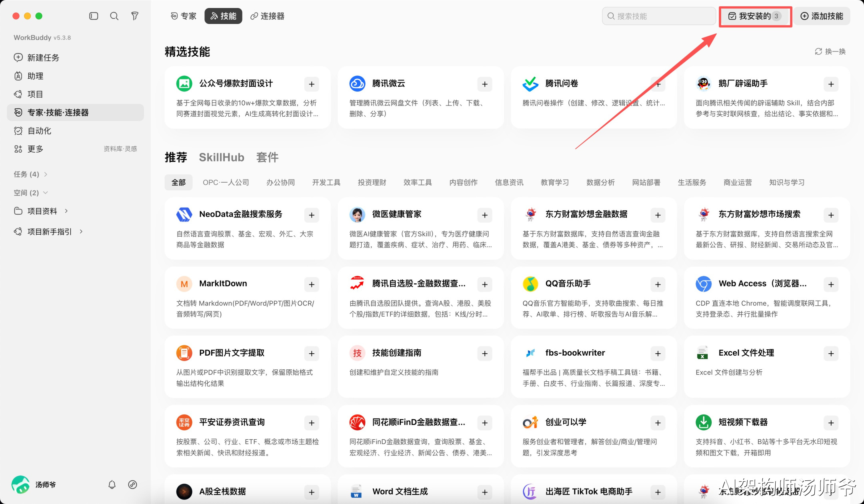Filter by OPC·一人公司 category
This screenshot has width=864, height=504.
[226, 183]
